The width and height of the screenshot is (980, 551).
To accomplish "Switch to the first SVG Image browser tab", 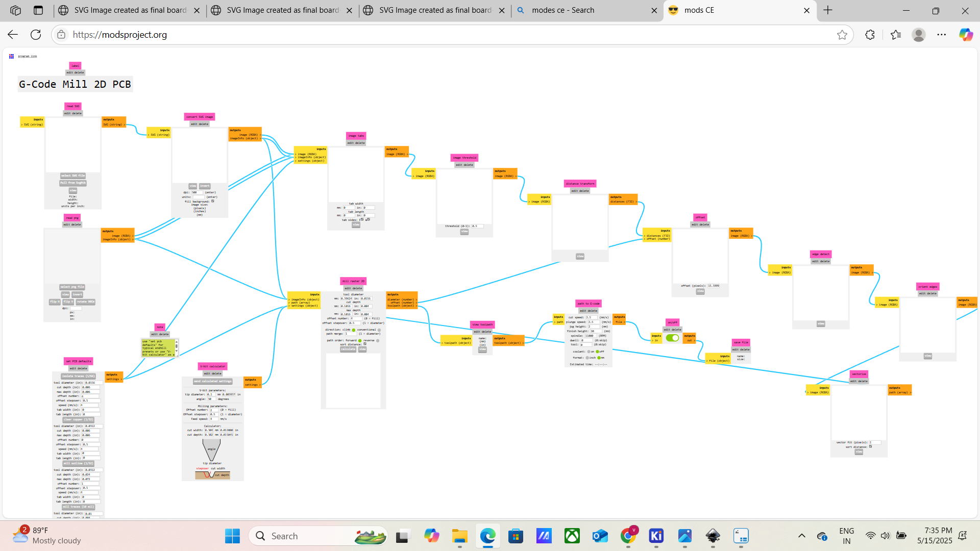I will [130, 10].
